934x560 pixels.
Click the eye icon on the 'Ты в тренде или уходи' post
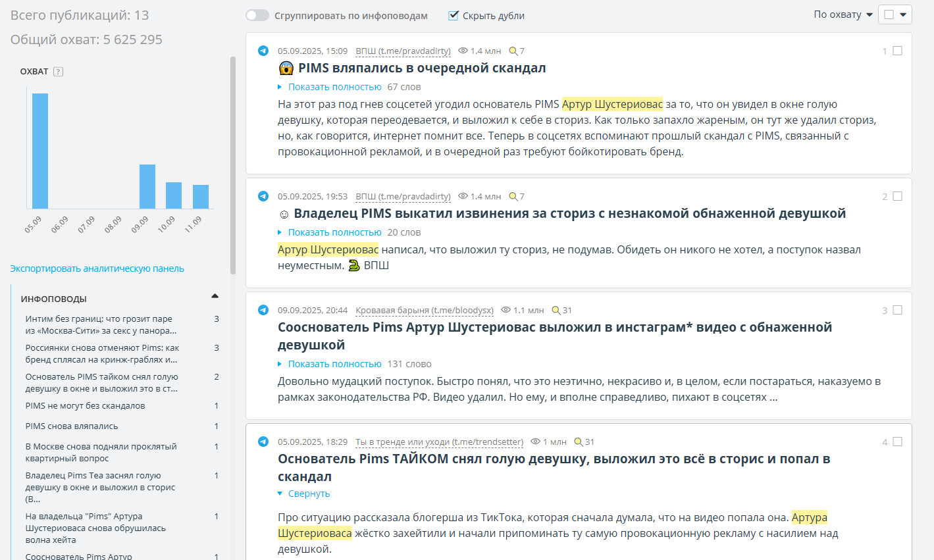[x=536, y=442]
